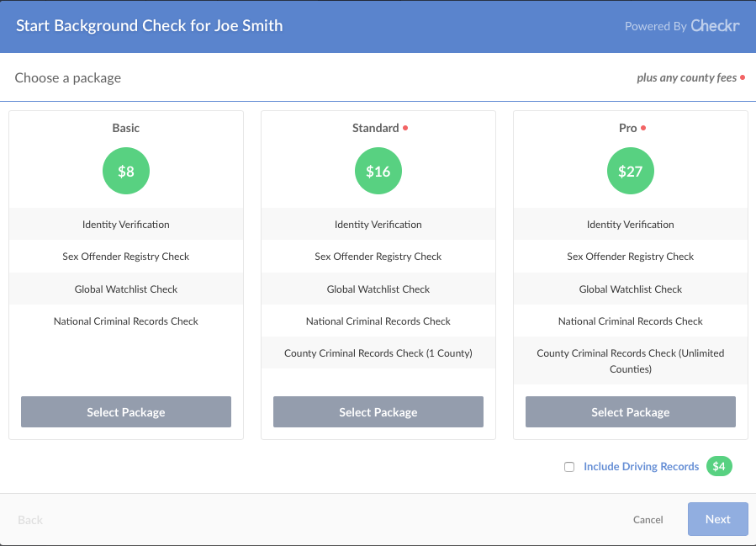Viewport: 756px width, 546px height.
Task: Click the red dot after county fees note
Action: point(743,77)
